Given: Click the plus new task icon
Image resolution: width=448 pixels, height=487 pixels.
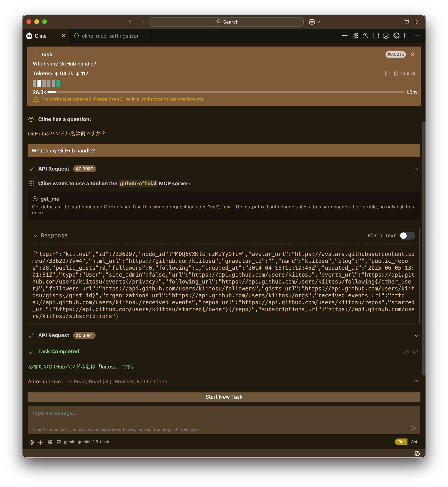Looking at the screenshot, I should 344,36.
